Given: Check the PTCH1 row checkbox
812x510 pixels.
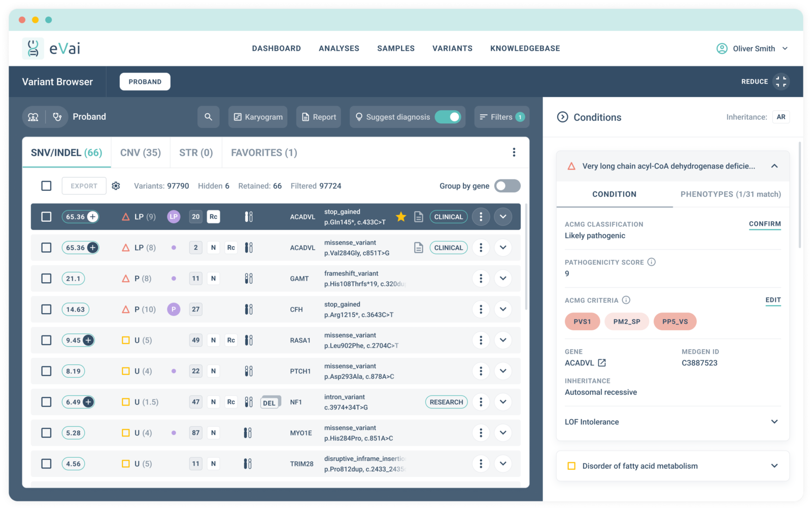Looking at the screenshot, I should (46, 371).
